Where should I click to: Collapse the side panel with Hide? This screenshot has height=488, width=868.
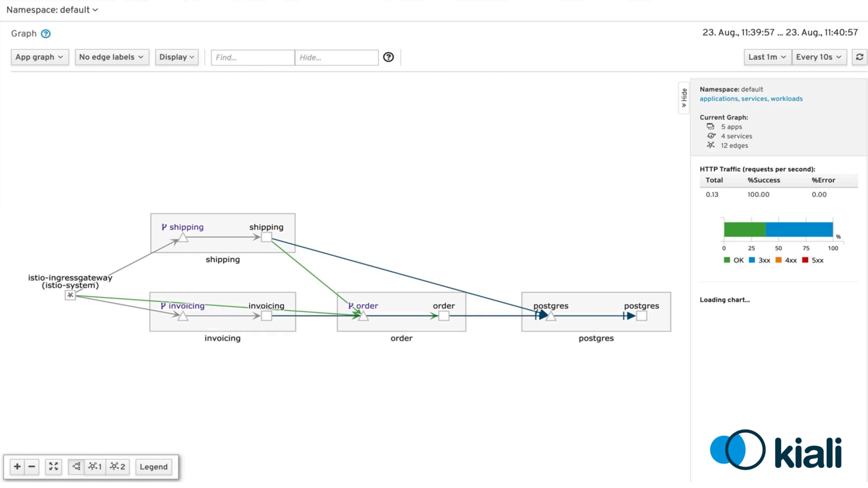click(x=684, y=98)
